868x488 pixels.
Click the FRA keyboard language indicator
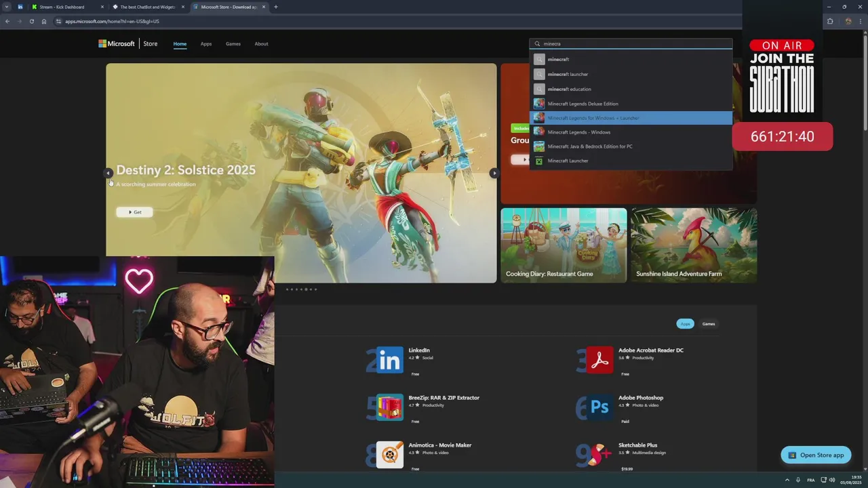(x=810, y=480)
